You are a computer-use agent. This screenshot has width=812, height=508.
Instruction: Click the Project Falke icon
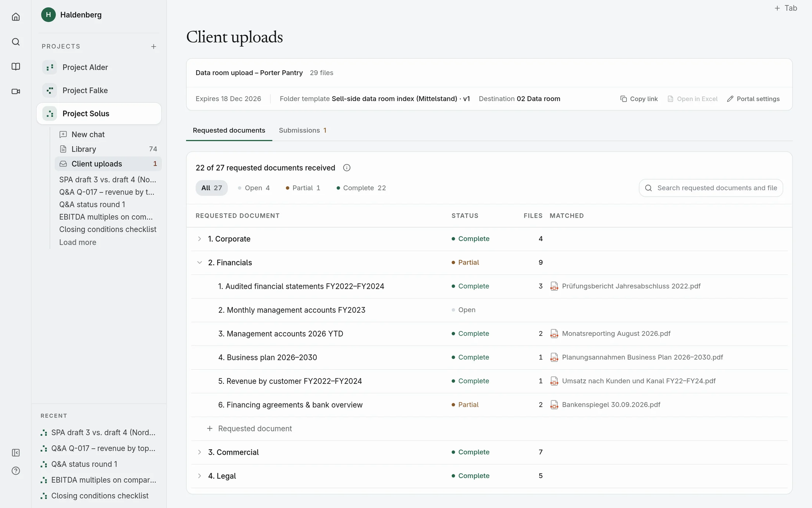[49, 91]
